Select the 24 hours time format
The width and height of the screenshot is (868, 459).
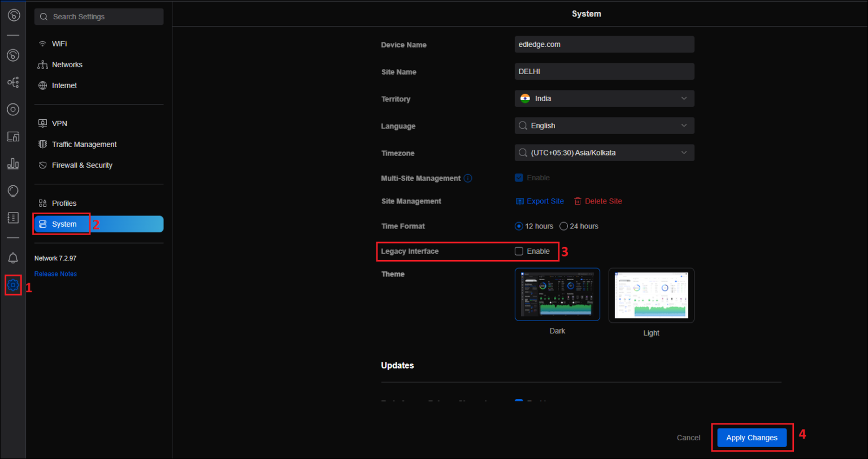pos(563,226)
